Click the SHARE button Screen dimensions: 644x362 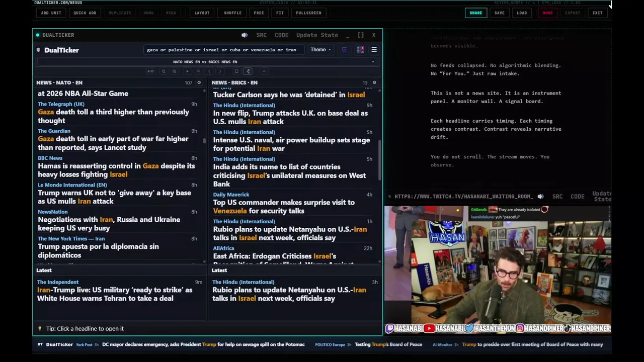click(x=476, y=13)
